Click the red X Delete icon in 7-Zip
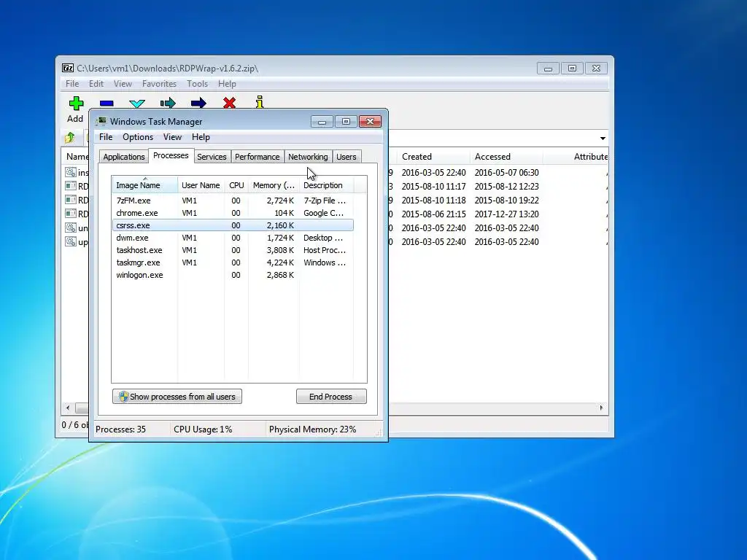Image resolution: width=747 pixels, height=560 pixels. pos(229,102)
